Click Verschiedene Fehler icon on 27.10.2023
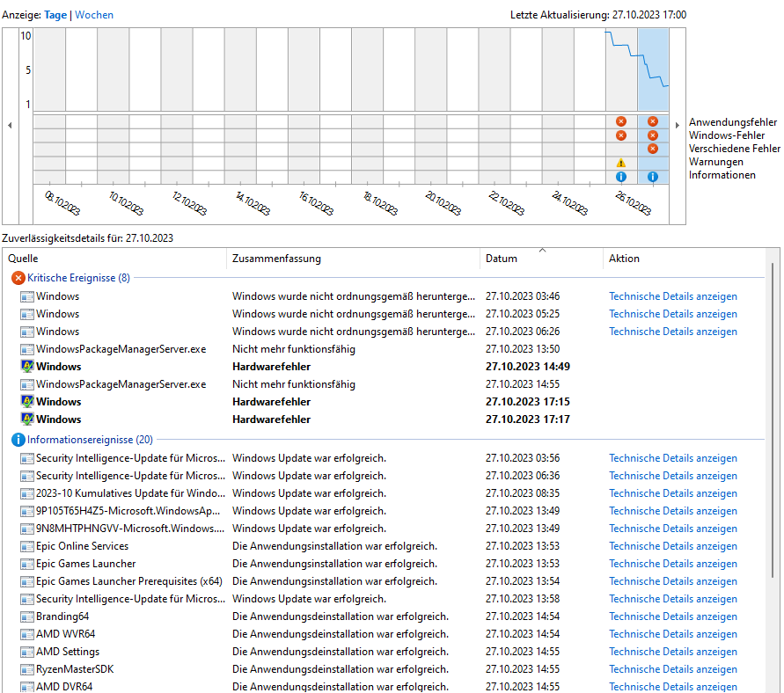 pyautogui.click(x=653, y=149)
